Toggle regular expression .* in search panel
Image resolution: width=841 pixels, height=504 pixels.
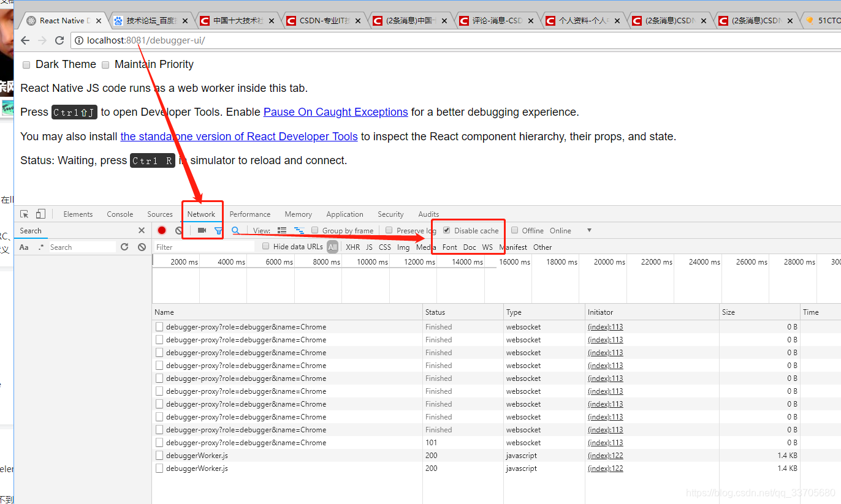tap(41, 247)
